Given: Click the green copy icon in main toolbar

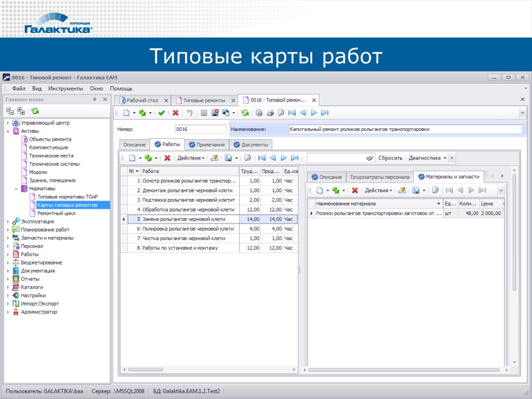Looking at the screenshot, I should tap(142, 113).
